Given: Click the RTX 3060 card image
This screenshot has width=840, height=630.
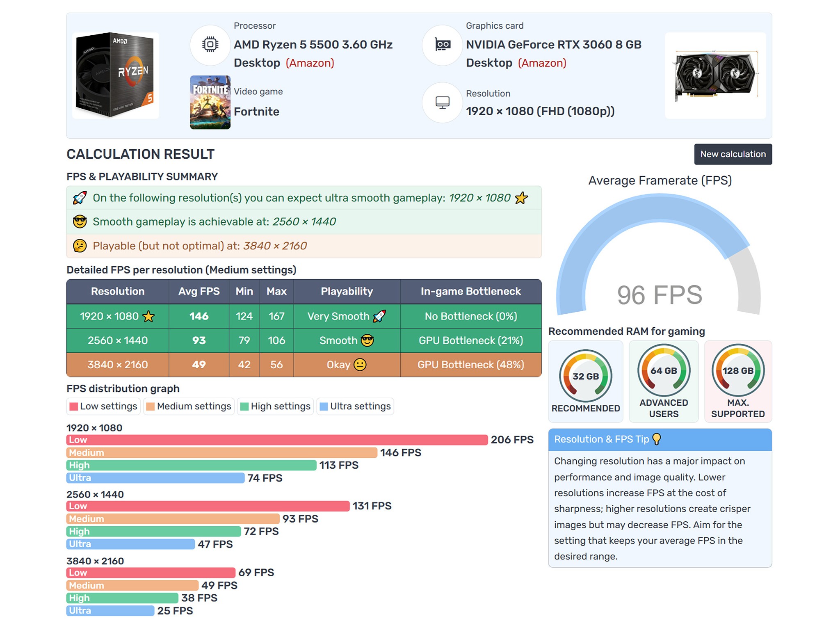Looking at the screenshot, I should click(x=715, y=75).
